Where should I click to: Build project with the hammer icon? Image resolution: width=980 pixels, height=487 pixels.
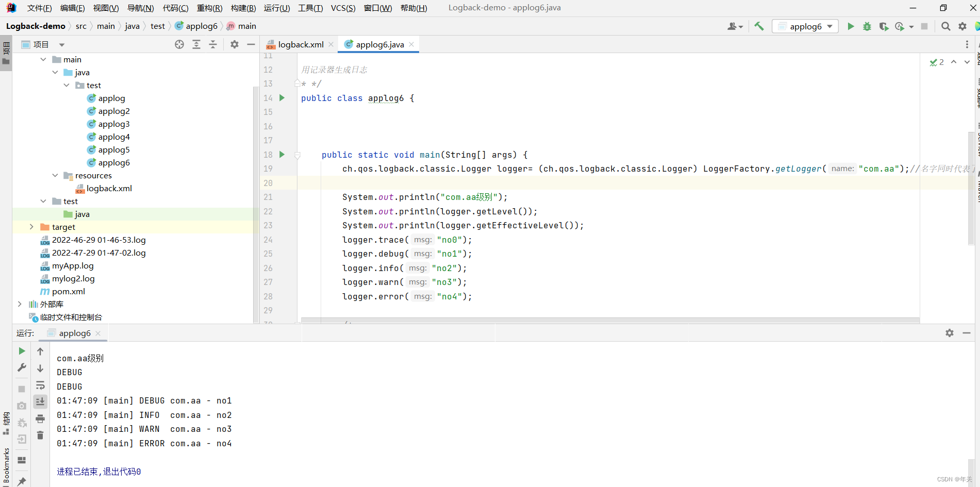(759, 26)
